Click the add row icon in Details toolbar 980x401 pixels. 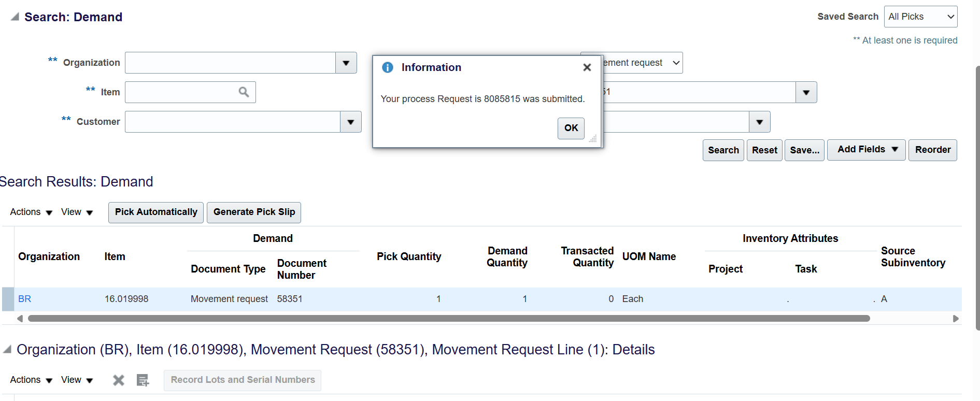coord(143,380)
